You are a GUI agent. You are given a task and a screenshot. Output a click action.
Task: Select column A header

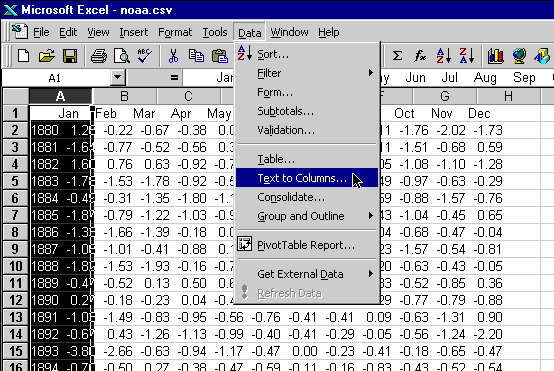(60, 96)
